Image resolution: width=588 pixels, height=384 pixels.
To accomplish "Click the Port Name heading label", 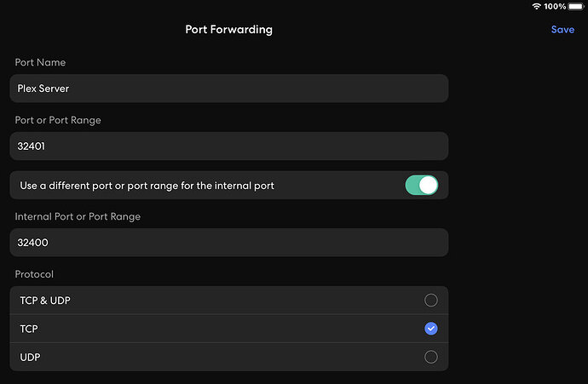I will 40,62.
